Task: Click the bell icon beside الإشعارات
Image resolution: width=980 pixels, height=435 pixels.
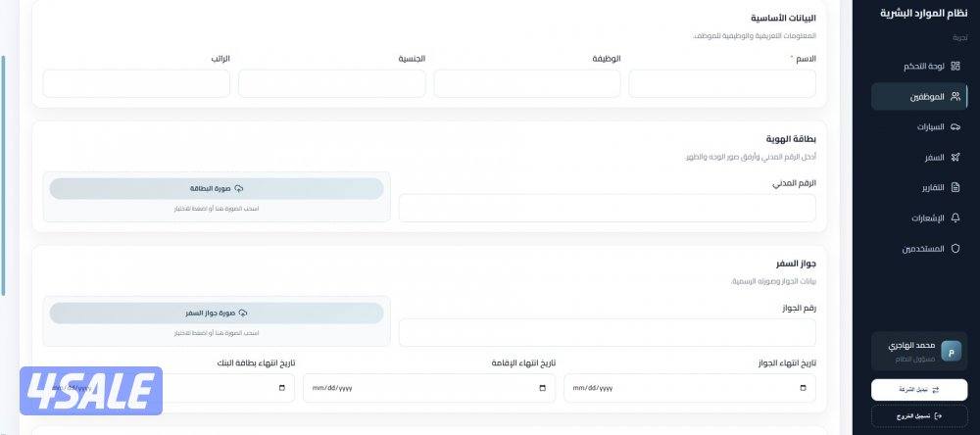Action: tap(955, 217)
